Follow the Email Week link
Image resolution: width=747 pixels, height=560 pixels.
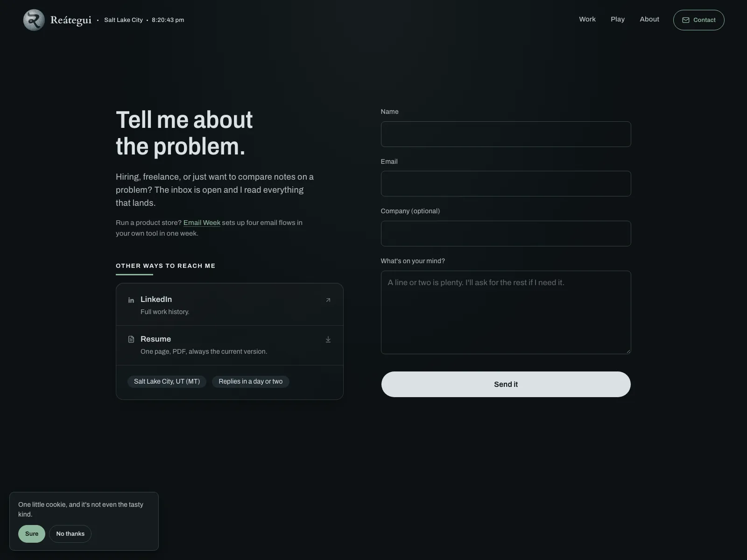coord(202,223)
